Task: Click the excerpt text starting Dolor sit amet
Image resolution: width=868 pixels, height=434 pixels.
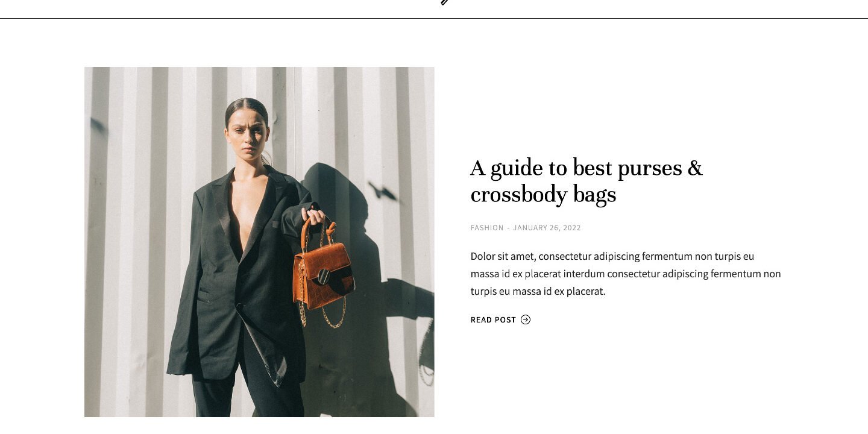Action: (x=626, y=274)
